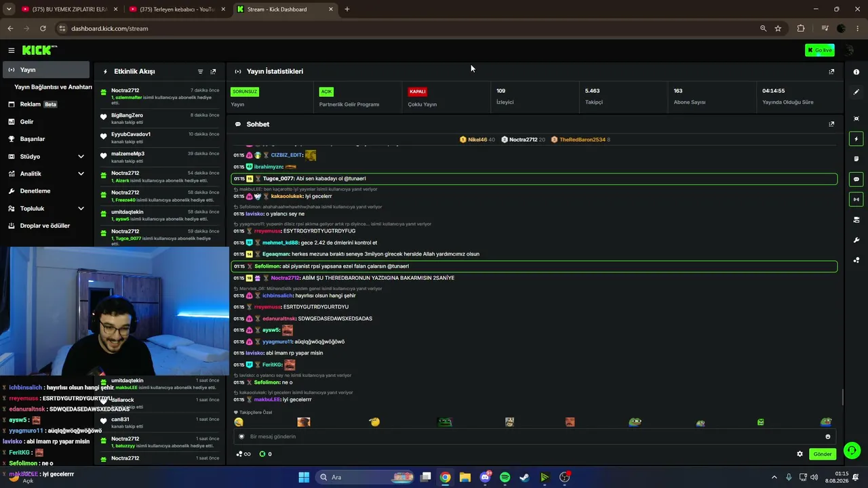The height and width of the screenshot is (488, 868).
Task: Toggle the broadcast stats panel icon
Action: (x=856, y=199)
